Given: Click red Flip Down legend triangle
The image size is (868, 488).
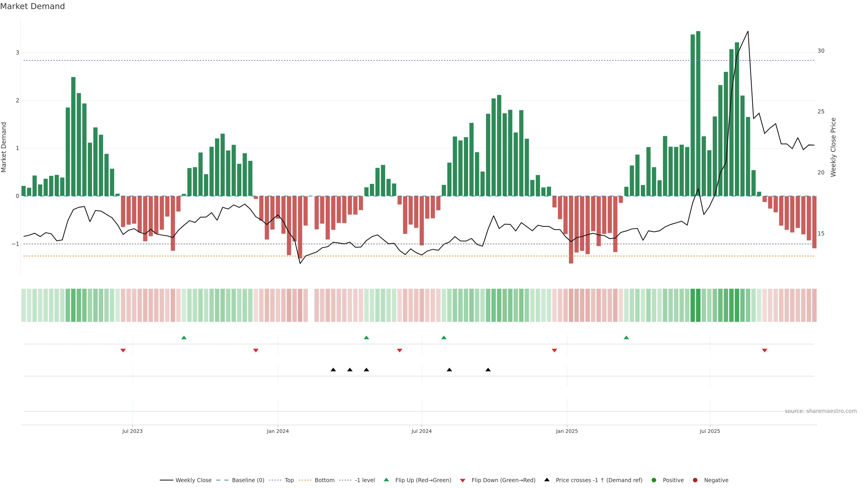Looking at the screenshot, I should click(463, 481).
